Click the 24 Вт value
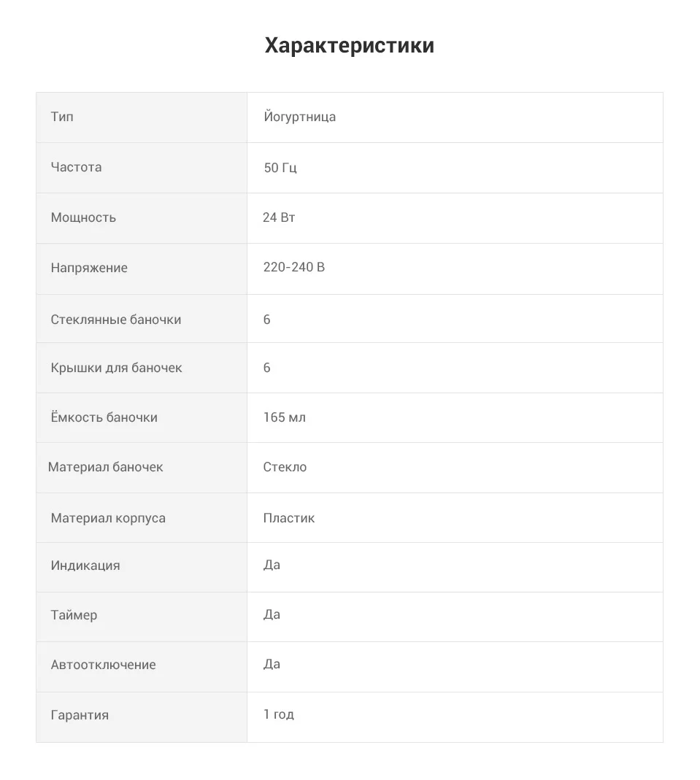The image size is (700, 780). click(x=279, y=217)
